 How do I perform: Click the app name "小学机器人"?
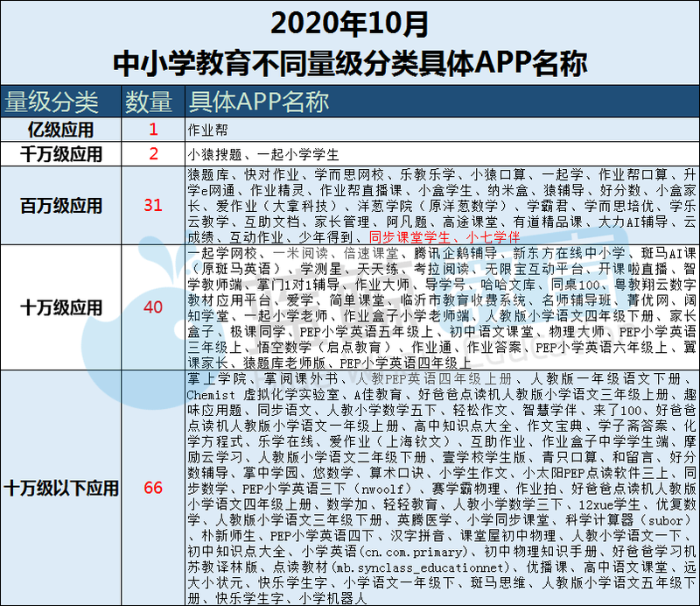point(332,598)
